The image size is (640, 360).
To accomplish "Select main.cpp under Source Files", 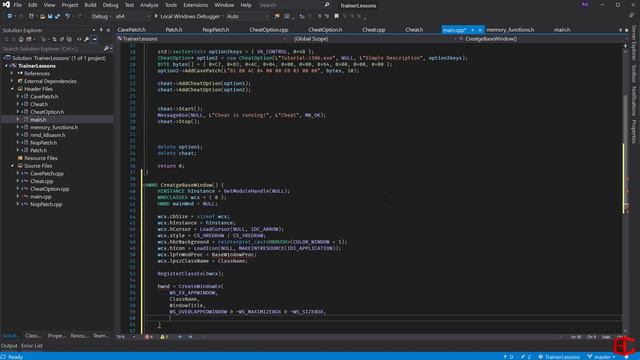I will pos(41,197).
